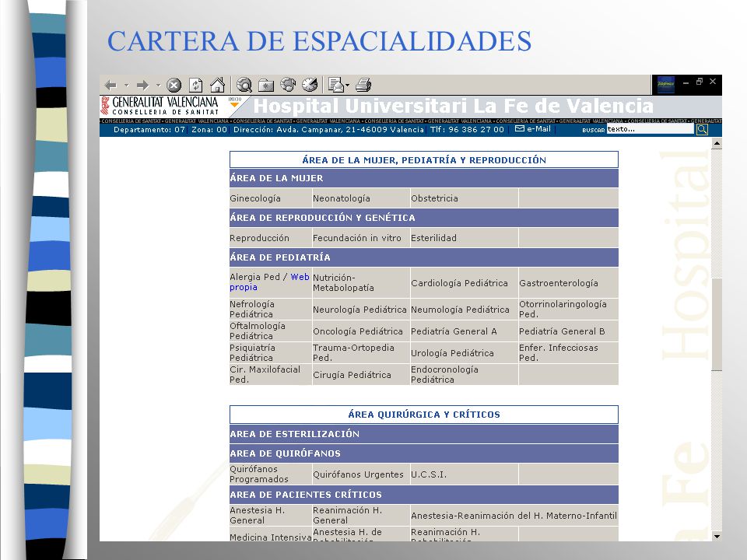Select Obstetricia cell
The image size is (747, 560).
pyautogui.click(x=464, y=198)
